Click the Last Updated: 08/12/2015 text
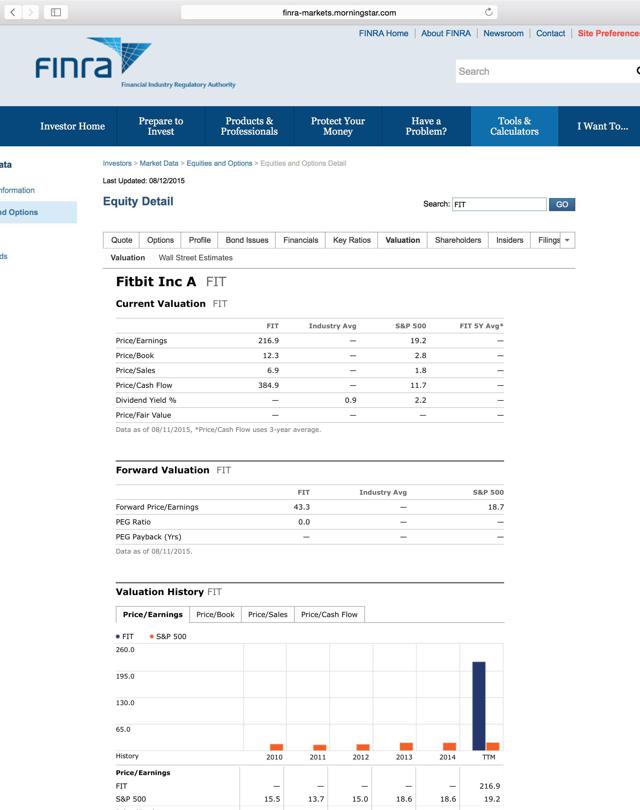 click(144, 181)
